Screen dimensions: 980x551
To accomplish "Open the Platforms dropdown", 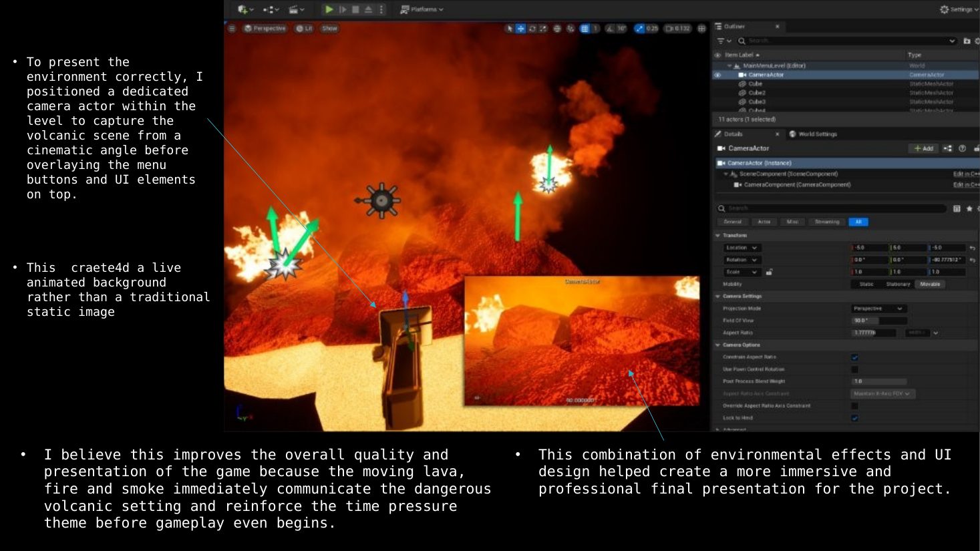I will pos(422,9).
